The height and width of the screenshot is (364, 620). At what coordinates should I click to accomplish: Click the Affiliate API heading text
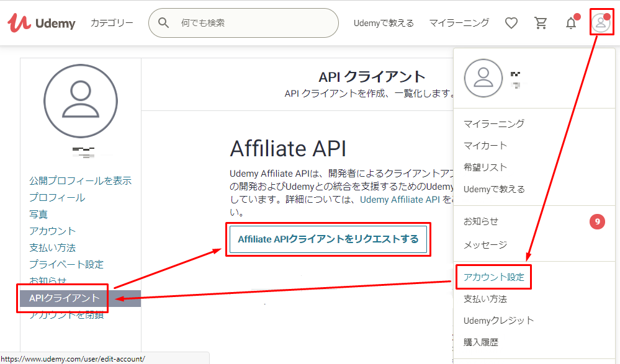[288, 149]
